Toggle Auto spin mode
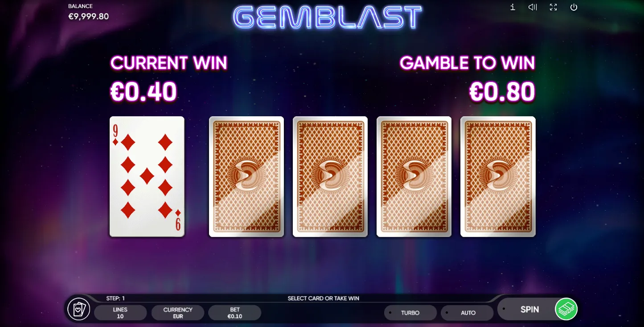This screenshot has height=327, width=644. coord(467,313)
